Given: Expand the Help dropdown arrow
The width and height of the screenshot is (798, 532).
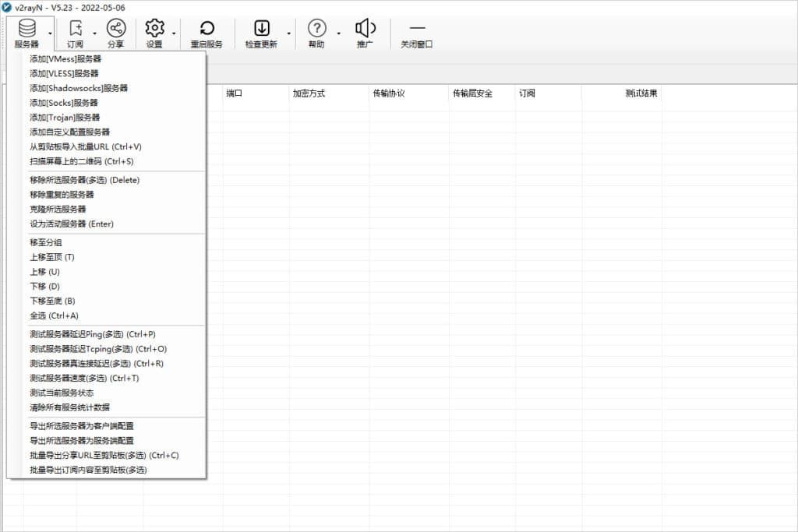Looking at the screenshot, I should pyautogui.click(x=338, y=33).
